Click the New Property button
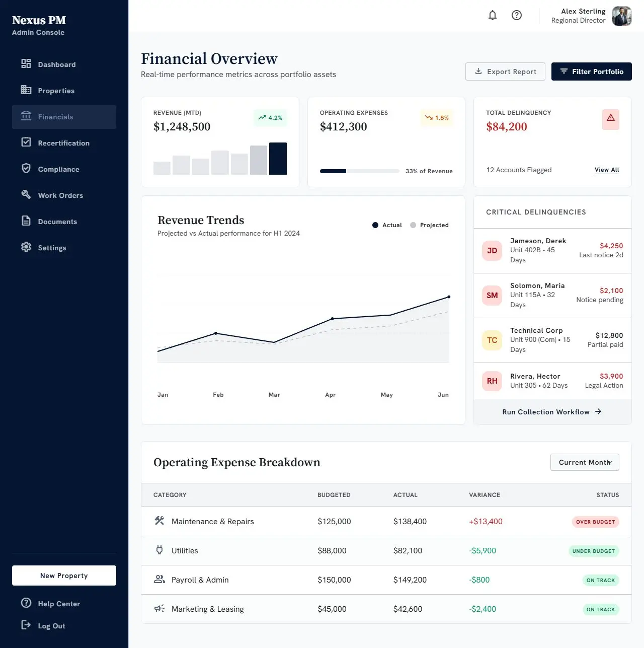This screenshot has width=644, height=648. tap(64, 575)
